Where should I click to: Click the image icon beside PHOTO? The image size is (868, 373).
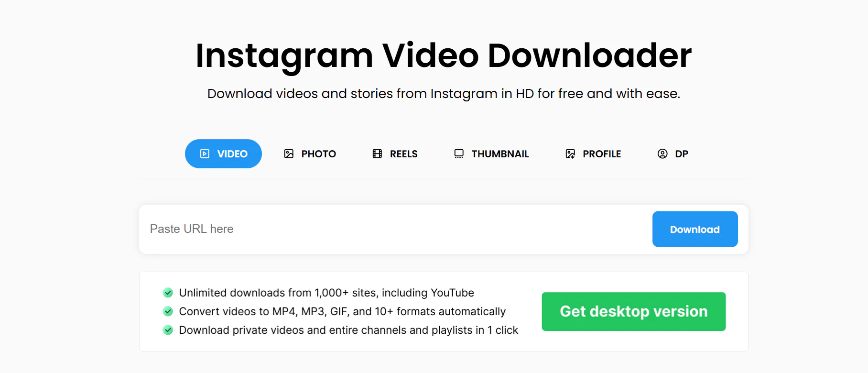coord(289,154)
